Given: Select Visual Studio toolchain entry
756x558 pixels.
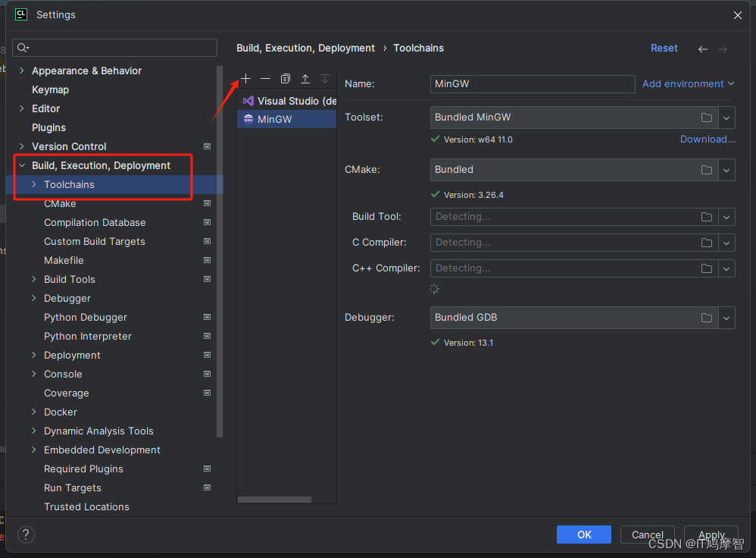Looking at the screenshot, I should [287, 101].
